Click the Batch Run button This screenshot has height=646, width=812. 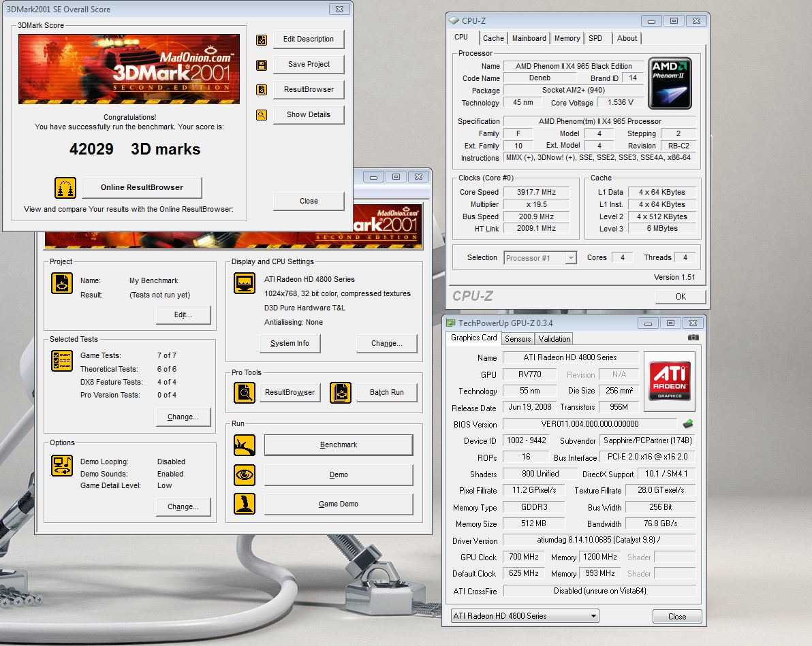pyautogui.click(x=386, y=392)
